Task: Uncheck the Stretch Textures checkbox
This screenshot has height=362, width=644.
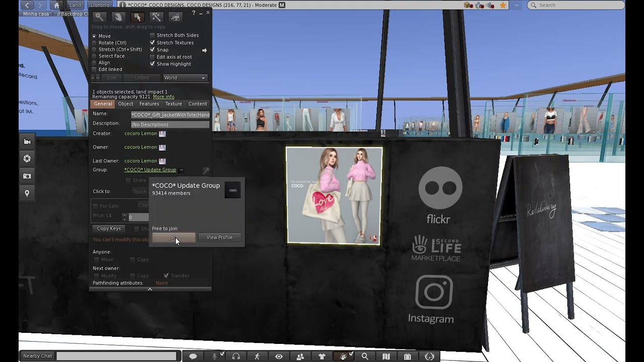Action: pyautogui.click(x=152, y=43)
